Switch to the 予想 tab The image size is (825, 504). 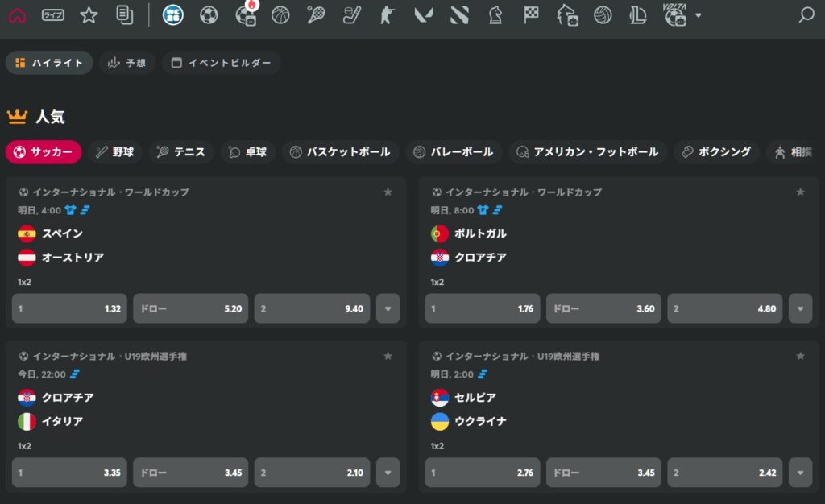(x=126, y=63)
